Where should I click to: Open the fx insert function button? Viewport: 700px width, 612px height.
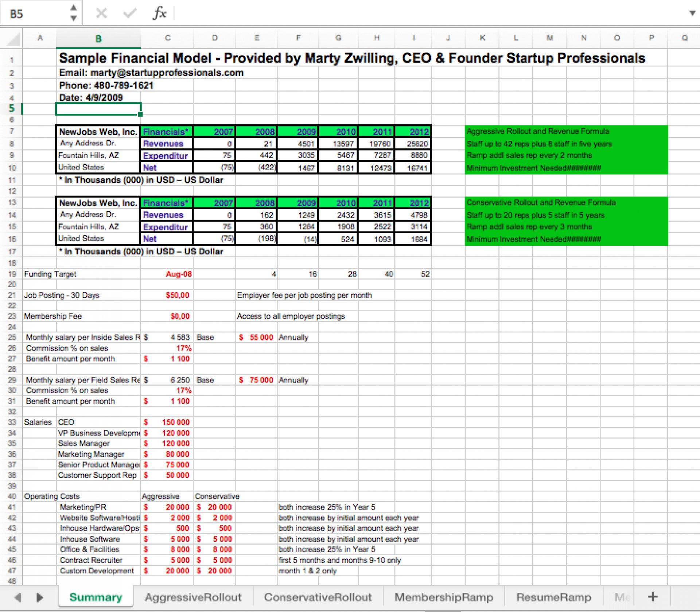click(x=160, y=14)
